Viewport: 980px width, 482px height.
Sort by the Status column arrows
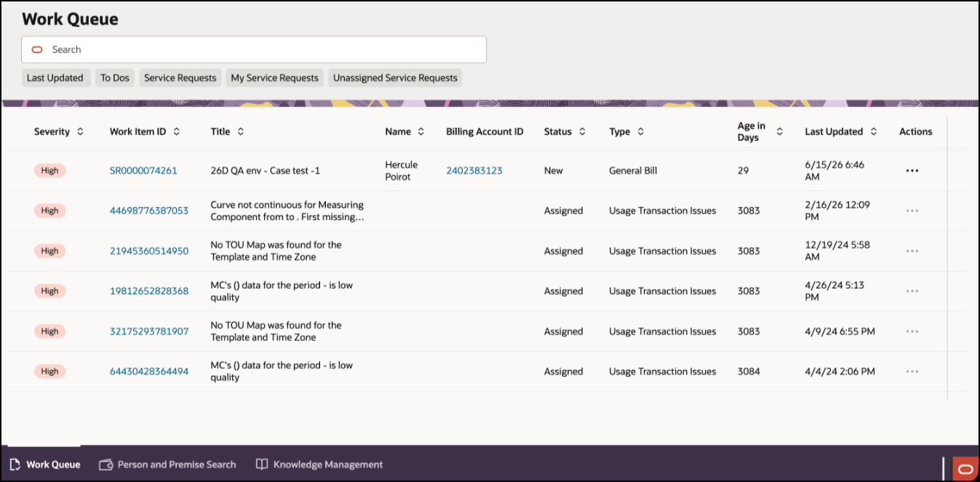581,132
